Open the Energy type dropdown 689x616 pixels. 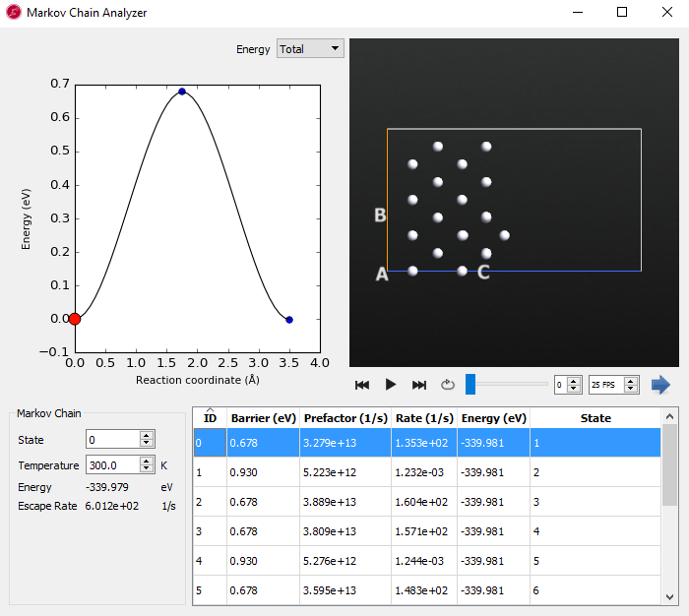pyautogui.click(x=310, y=49)
